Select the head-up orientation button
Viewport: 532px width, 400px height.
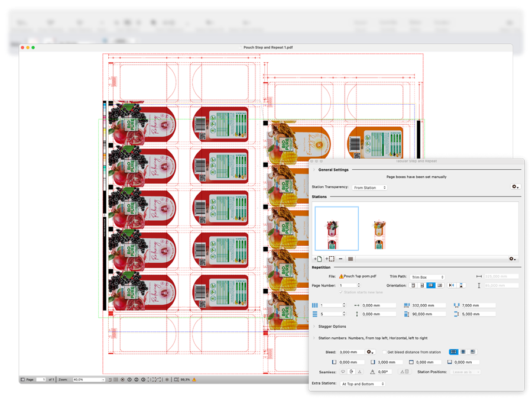[413, 285]
